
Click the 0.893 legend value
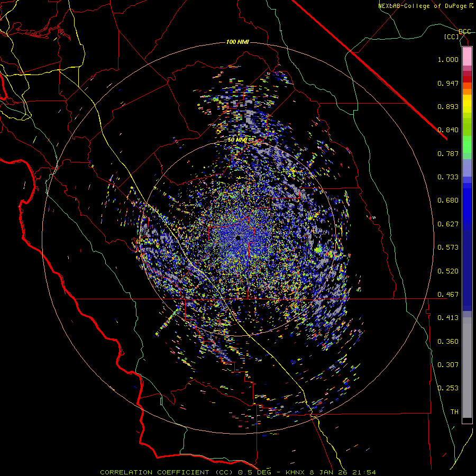coord(448,106)
